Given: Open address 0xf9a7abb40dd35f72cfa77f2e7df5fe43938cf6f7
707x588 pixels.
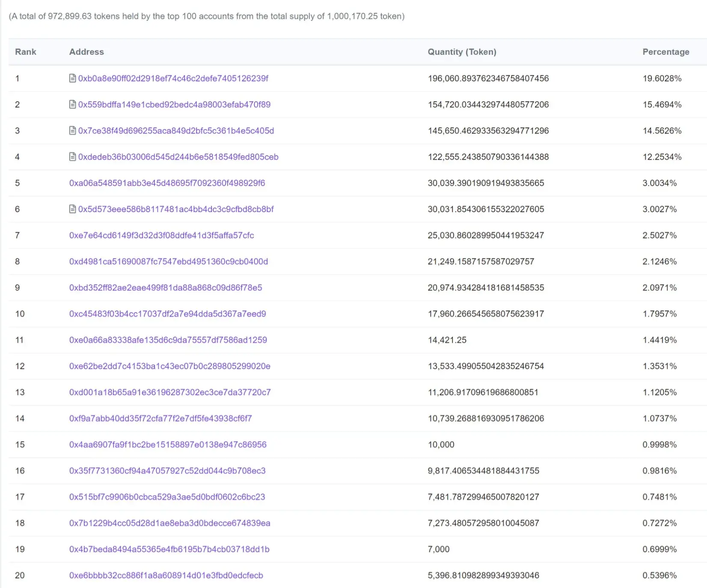Looking at the screenshot, I should (x=160, y=418).
